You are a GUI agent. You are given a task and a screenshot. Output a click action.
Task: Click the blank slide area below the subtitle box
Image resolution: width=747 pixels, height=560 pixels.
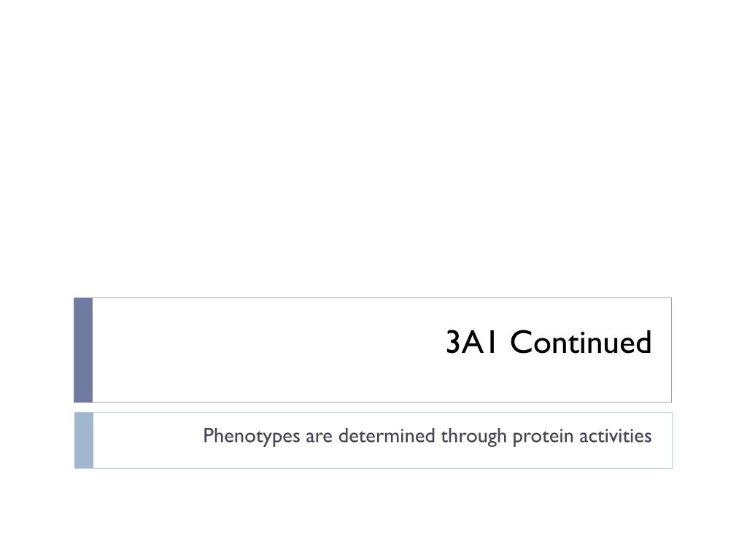pyautogui.click(x=373, y=514)
